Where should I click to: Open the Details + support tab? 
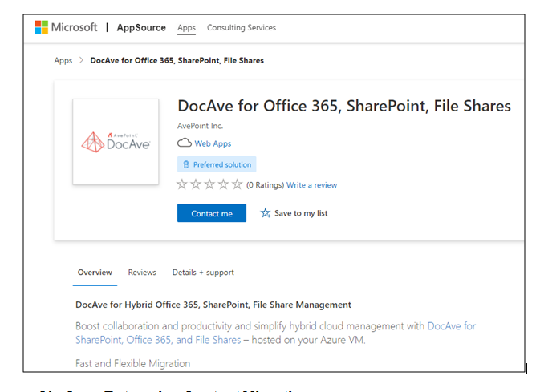(203, 273)
